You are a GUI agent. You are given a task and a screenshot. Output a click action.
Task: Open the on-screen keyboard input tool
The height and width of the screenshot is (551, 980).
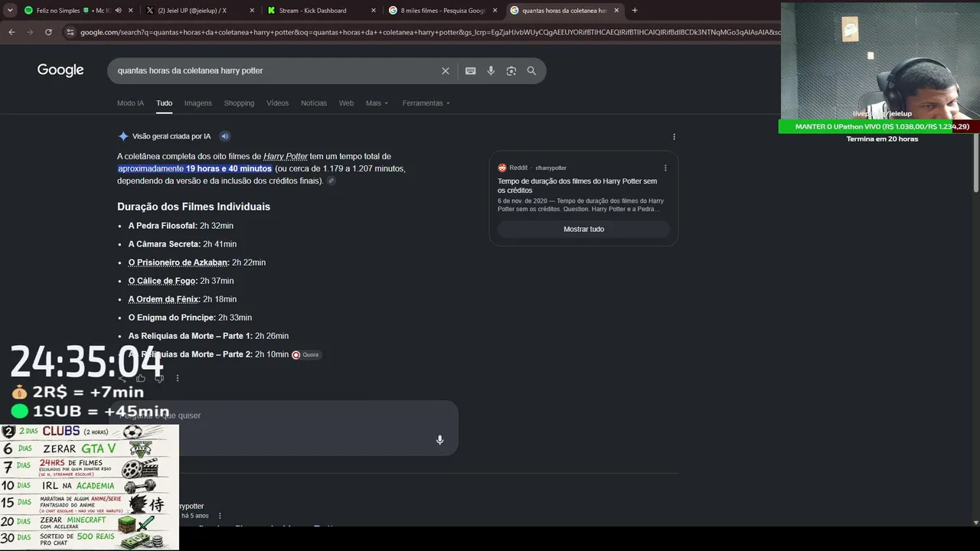tap(471, 71)
